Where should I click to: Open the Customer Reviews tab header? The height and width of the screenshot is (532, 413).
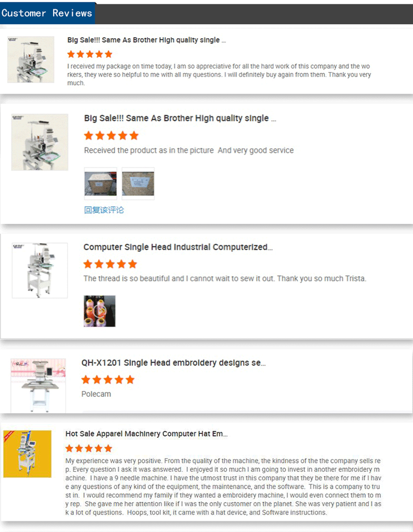tap(47, 13)
